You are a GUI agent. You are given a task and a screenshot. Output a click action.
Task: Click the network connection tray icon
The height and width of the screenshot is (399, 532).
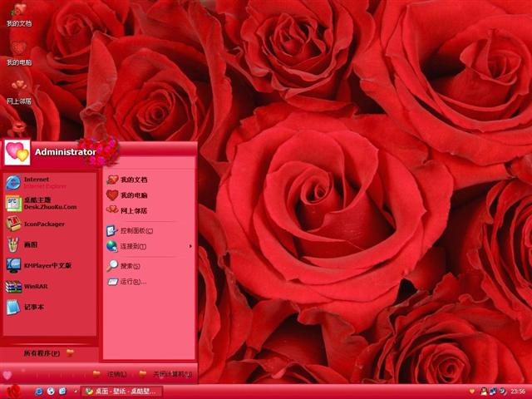(x=493, y=392)
